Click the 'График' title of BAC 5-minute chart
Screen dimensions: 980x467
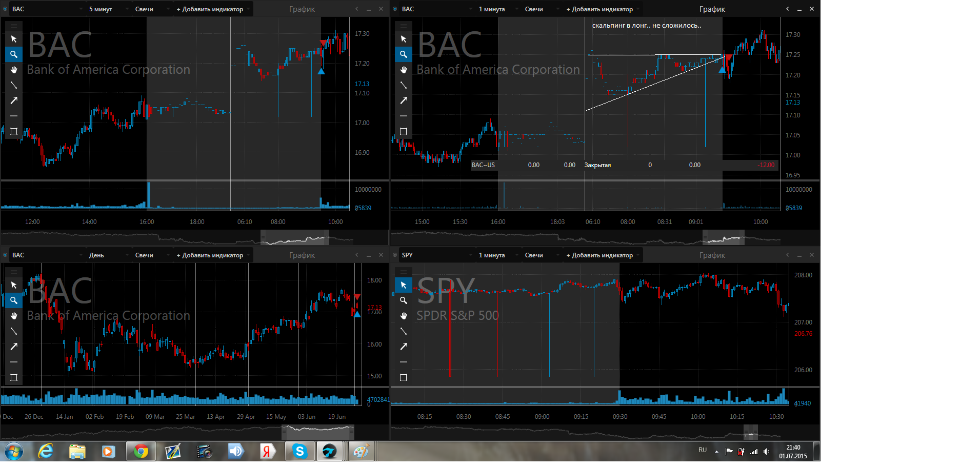point(302,9)
